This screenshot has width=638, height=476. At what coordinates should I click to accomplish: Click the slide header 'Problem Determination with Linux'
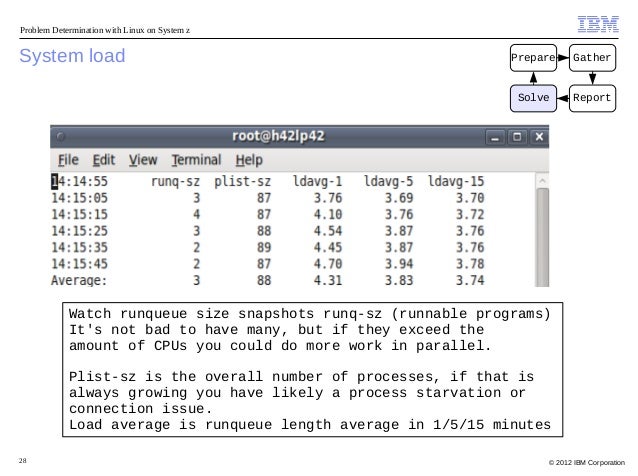point(105,30)
